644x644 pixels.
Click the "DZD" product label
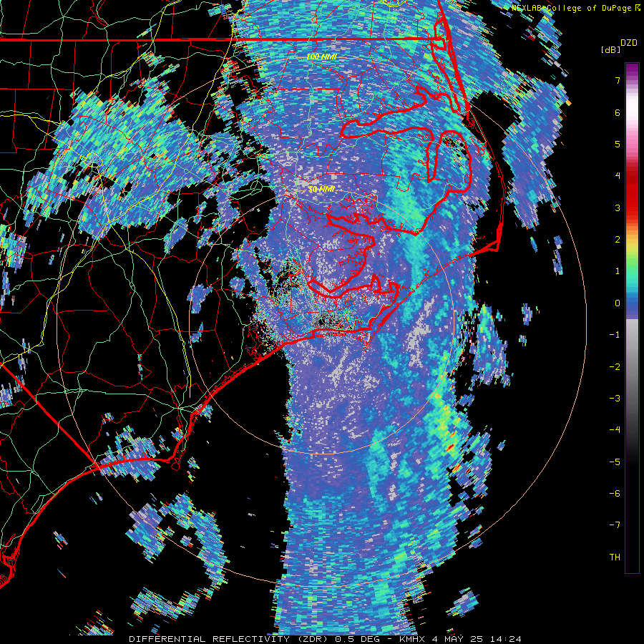click(x=629, y=43)
